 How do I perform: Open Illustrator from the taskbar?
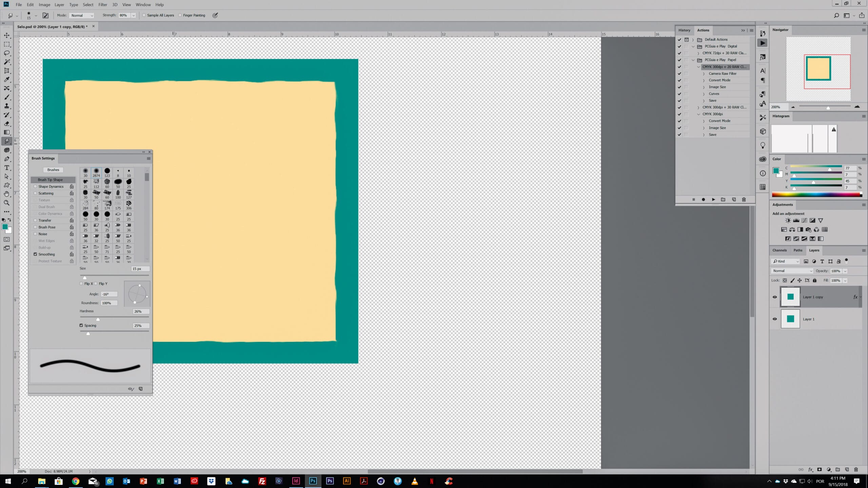[x=347, y=481]
